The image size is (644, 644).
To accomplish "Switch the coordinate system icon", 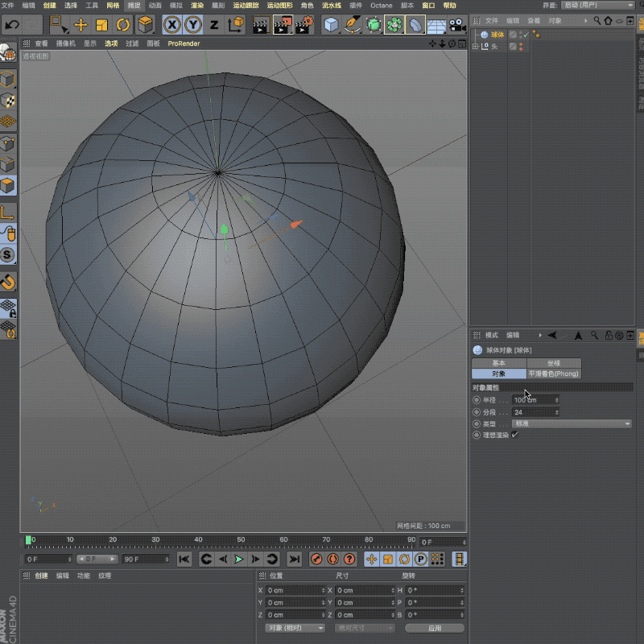I will [x=236, y=25].
